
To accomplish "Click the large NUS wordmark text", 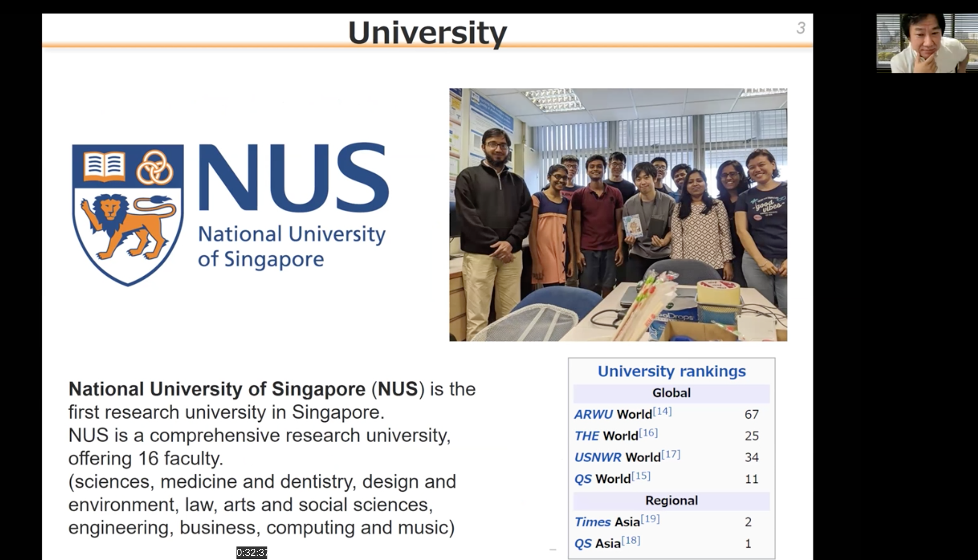I will click(293, 178).
